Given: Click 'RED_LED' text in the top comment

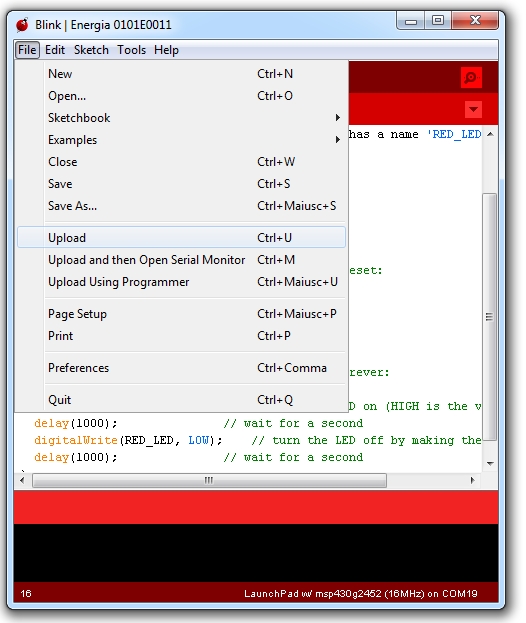Looking at the screenshot, I should (x=457, y=134).
